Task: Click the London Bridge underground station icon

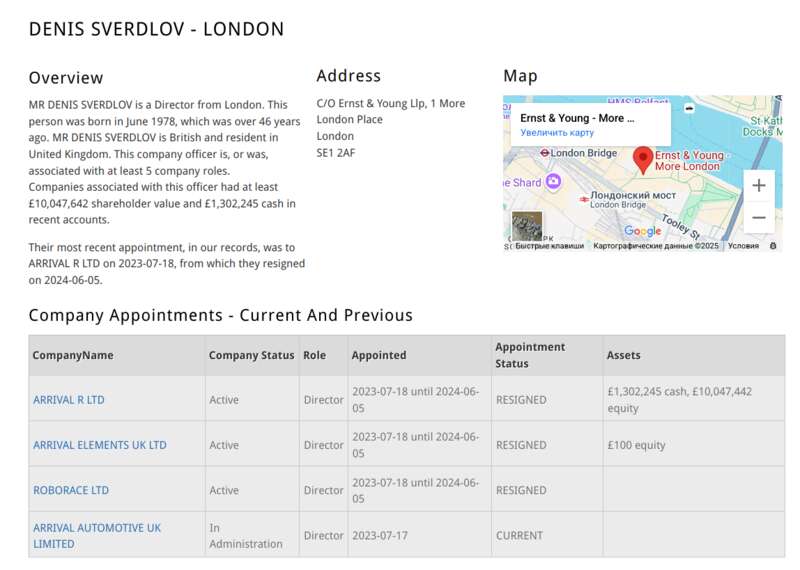Action: (x=544, y=153)
